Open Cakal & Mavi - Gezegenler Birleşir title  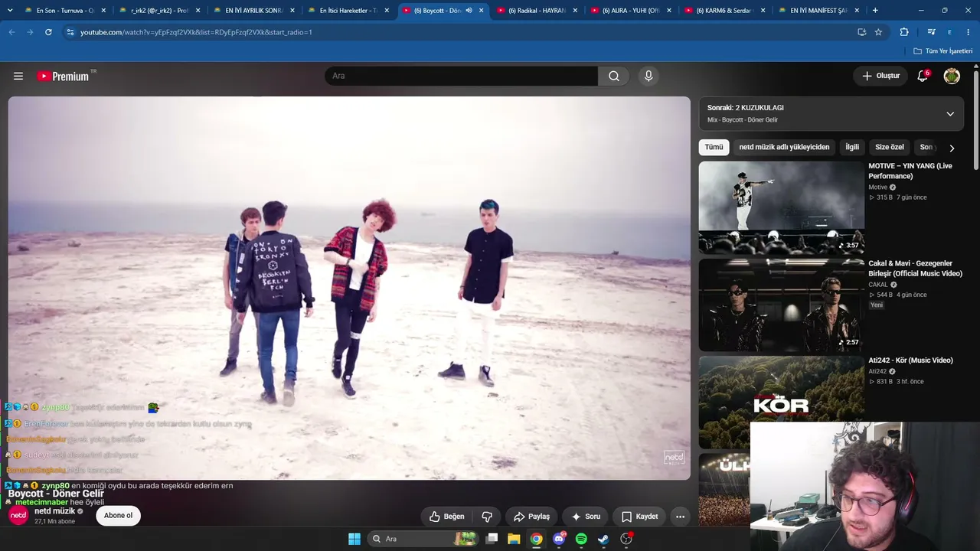coord(915,268)
